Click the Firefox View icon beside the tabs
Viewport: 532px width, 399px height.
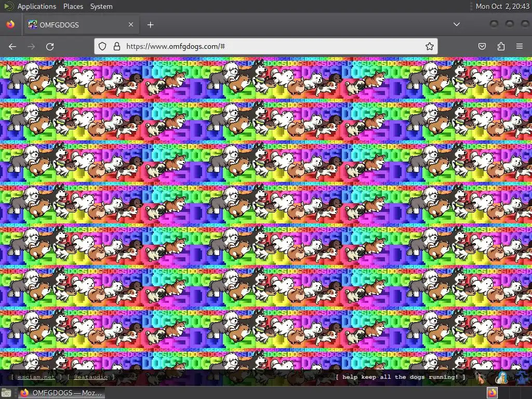pyautogui.click(x=10, y=24)
